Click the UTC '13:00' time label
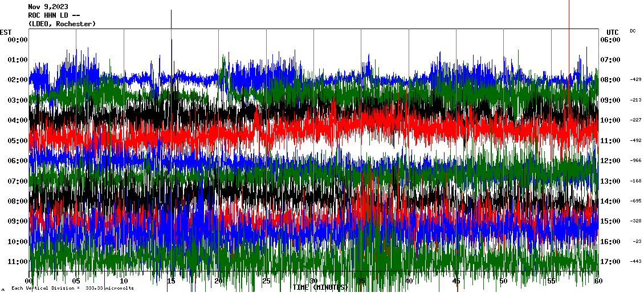This screenshot has width=644, height=296. pos(611,181)
